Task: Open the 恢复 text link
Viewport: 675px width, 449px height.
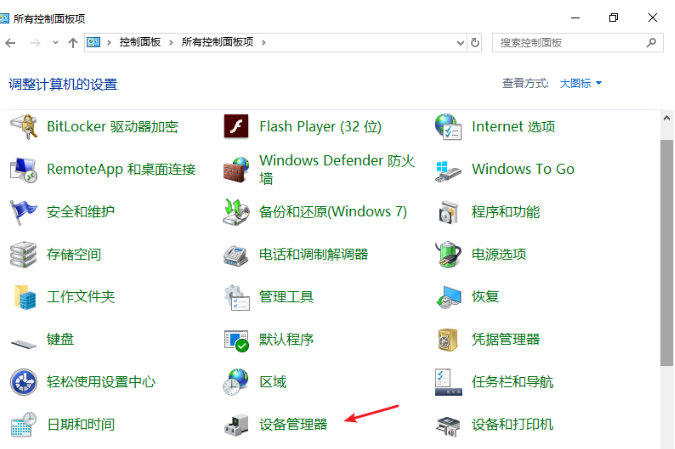Action: [485, 297]
